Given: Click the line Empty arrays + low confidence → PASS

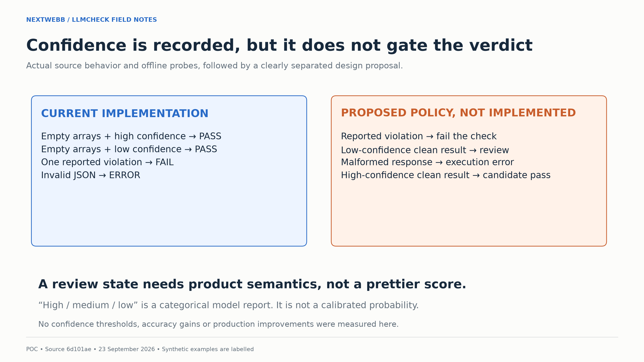Looking at the screenshot, I should [129, 149].
